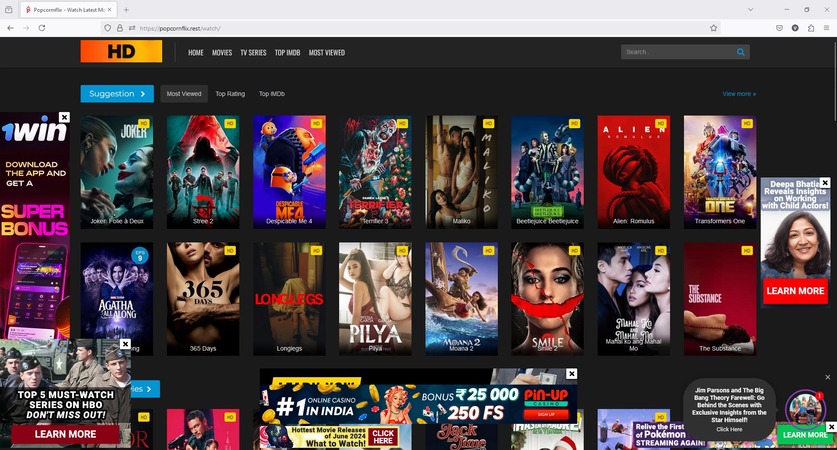This screenshot has height=450, width=837.
Task: Close the HBO series ad
Action: coord(125,344)
